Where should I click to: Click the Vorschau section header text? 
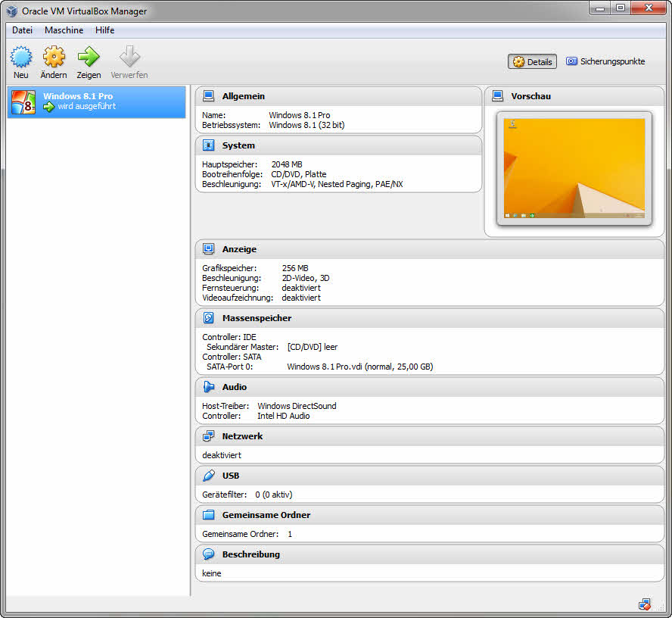[x=530, y=96]
